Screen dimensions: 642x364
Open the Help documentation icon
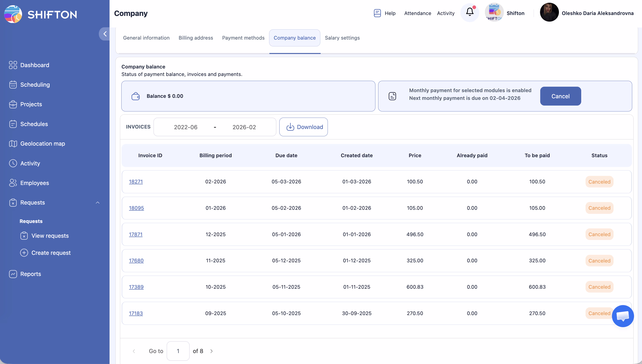tap(377, 13)
